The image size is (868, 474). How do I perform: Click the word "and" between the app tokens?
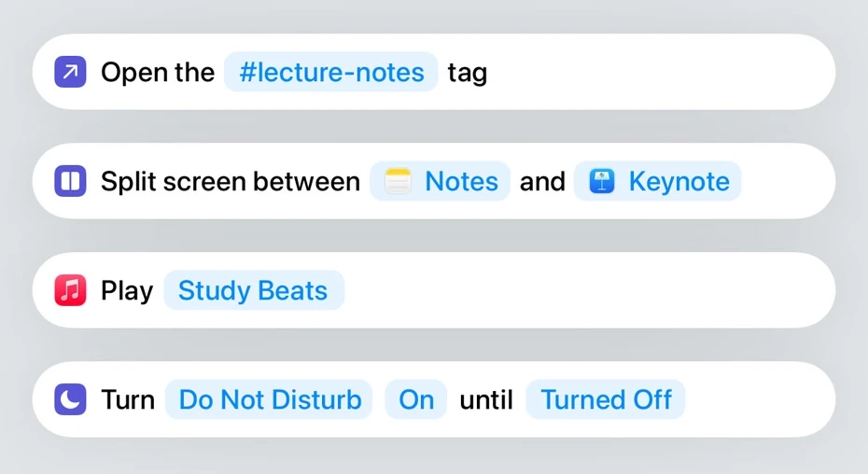pos(542,182)
